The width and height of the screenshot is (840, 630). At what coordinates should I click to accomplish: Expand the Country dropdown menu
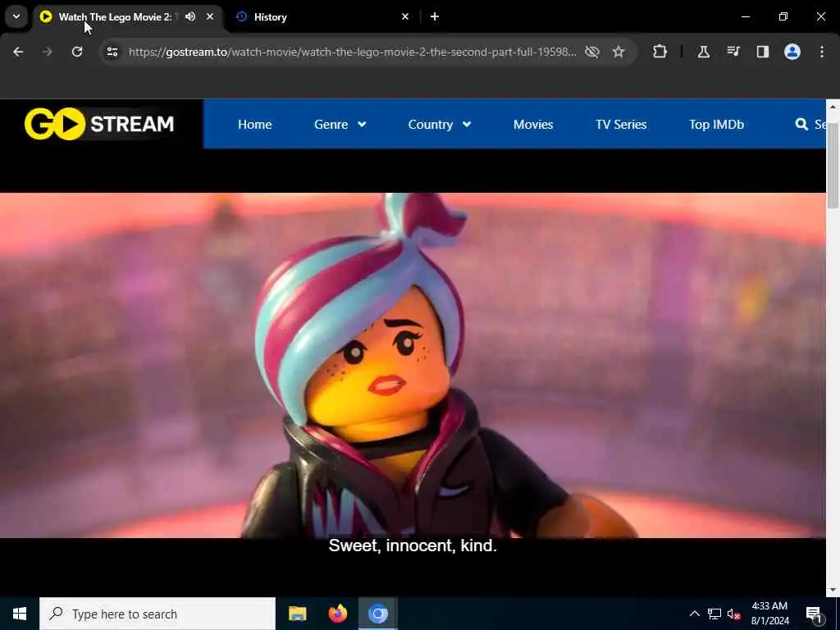click(x=440, y=125)
